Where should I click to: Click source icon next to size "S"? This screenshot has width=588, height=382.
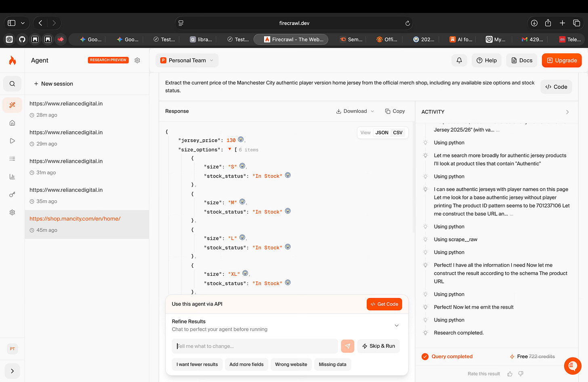tap(242, 166)
